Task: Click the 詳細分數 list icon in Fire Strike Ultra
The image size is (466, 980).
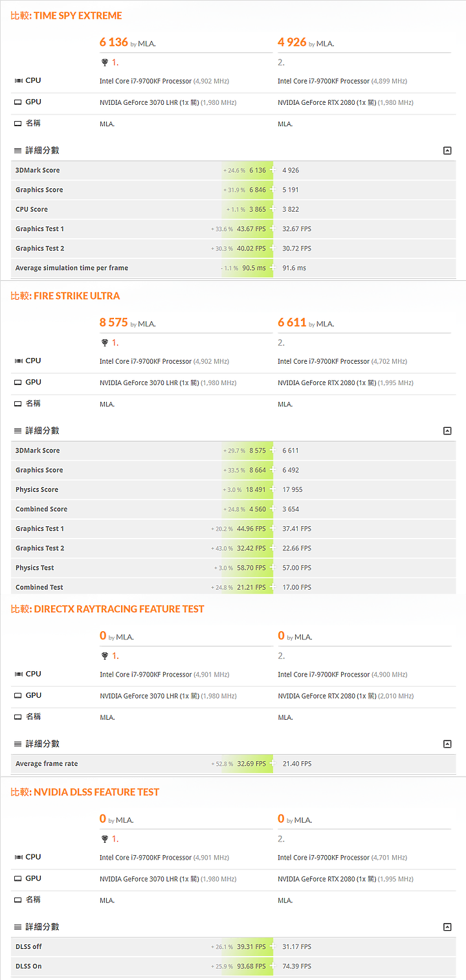Action: [x=18, y=431]
